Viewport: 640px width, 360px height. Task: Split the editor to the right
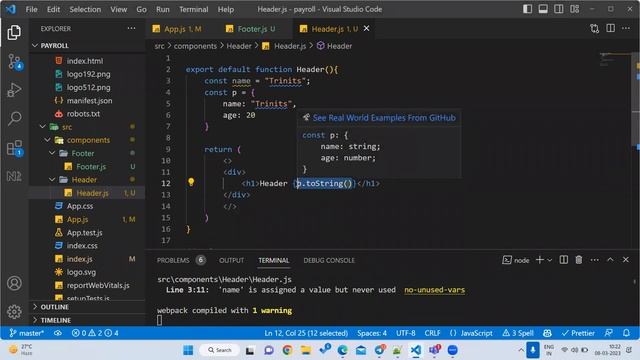(x=610, y=28)
